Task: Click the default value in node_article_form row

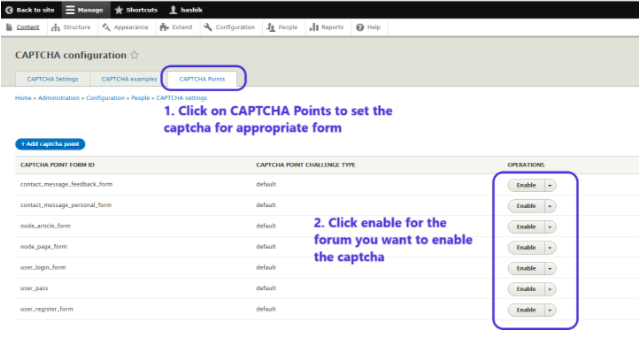Action: point(266,226)
